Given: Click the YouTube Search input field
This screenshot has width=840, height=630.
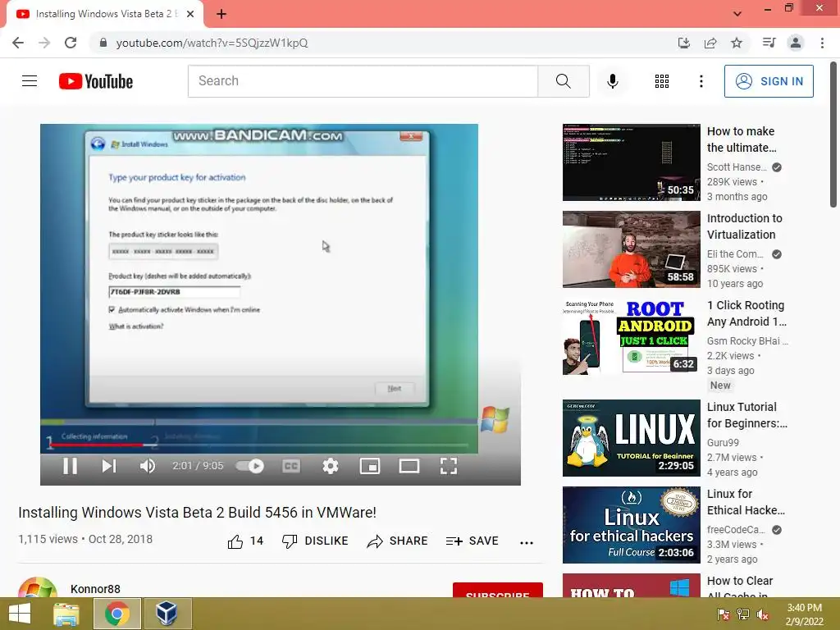Looking at the screenshot, I should click(x=363, y=81).
